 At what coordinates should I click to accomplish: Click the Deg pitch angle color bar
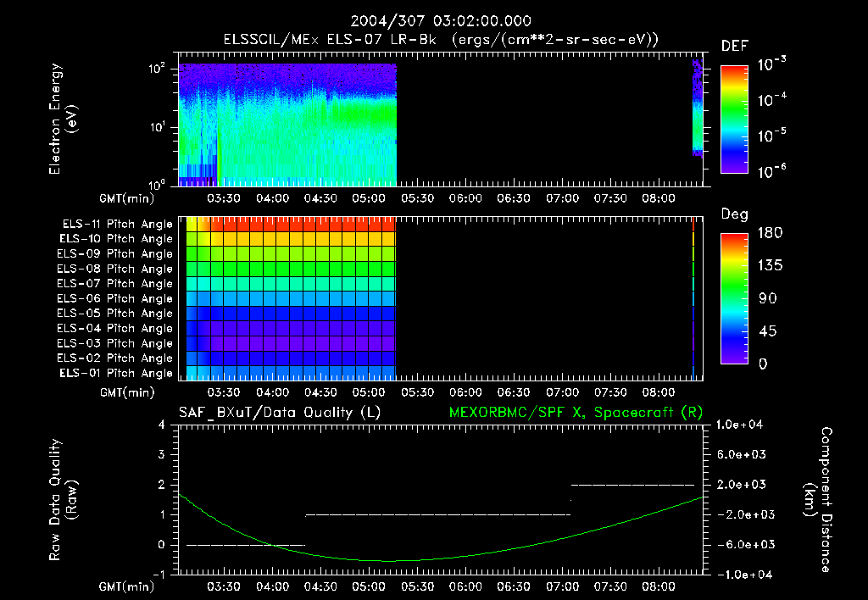pyautogui.click(x=734, y=298)
